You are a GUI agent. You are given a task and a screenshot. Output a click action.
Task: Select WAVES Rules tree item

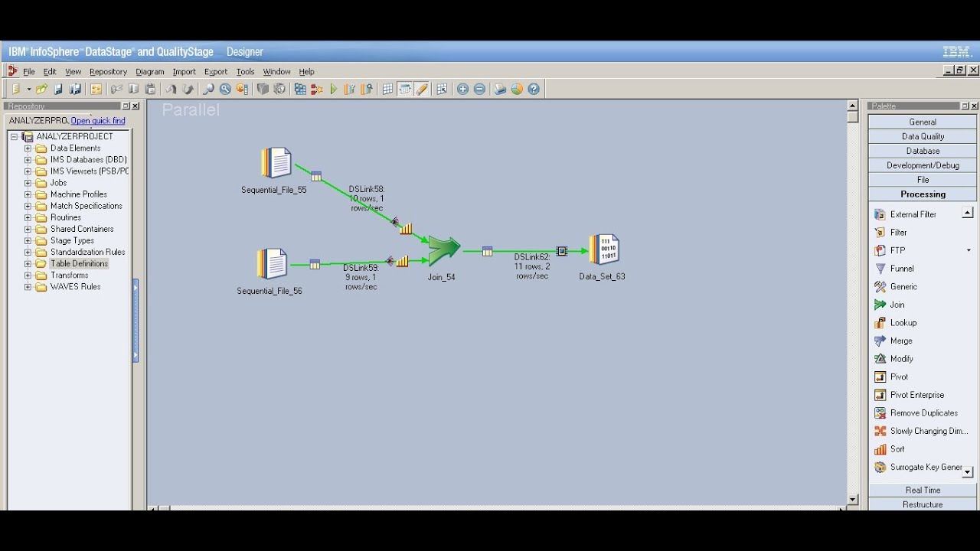pos(75,287)
